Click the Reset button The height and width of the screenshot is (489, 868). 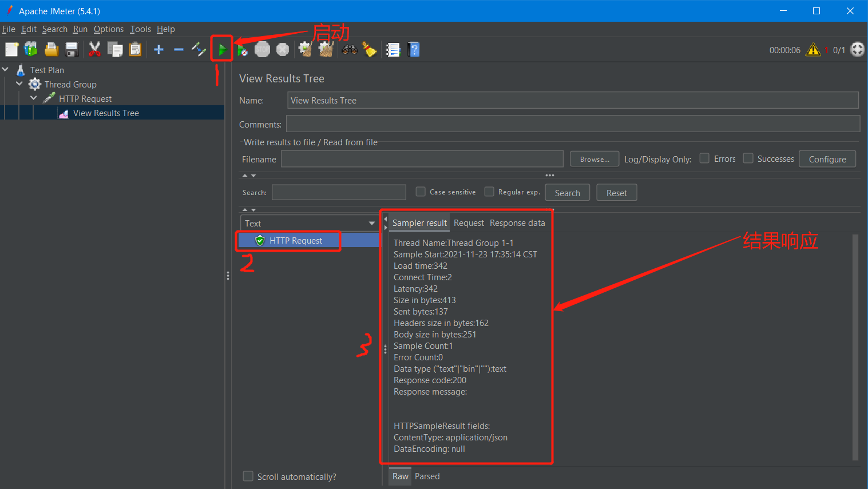(x=617, y=193)
